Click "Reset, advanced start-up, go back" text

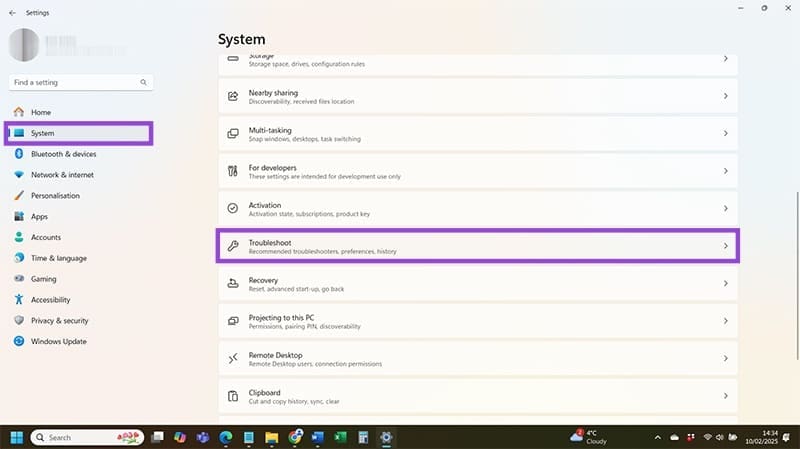click(x=296, y=289)
